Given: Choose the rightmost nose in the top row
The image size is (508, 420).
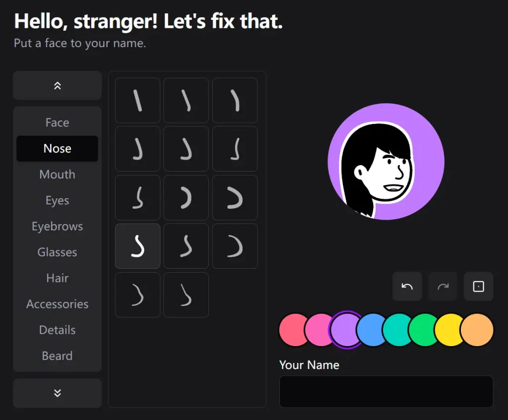Looking at the screenshot, I should 235,100.
